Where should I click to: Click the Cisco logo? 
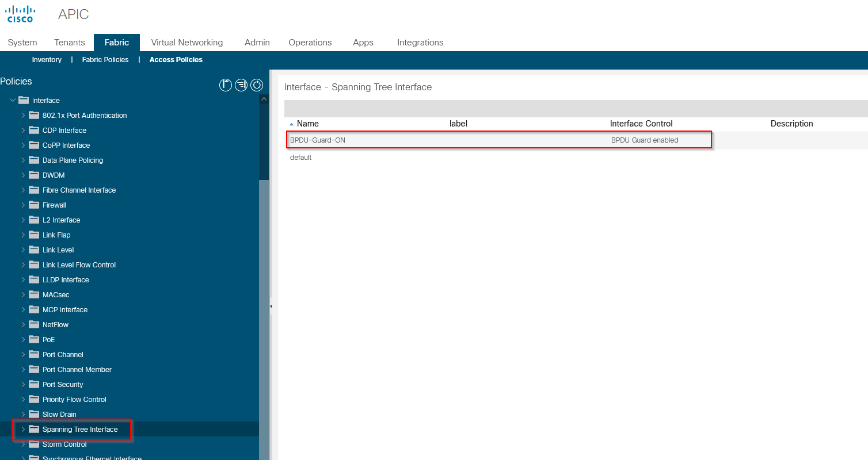pos(21,14)
